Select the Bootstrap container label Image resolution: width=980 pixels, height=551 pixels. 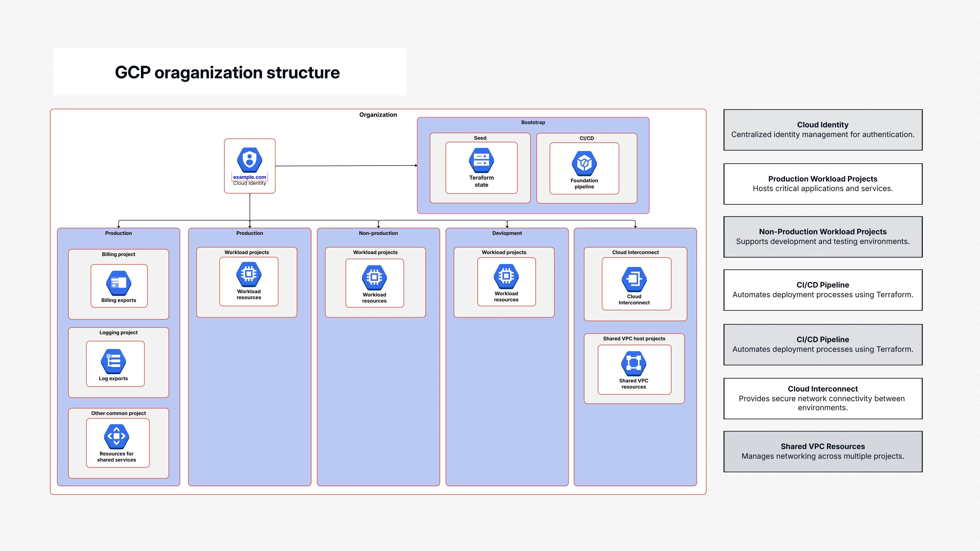tap(533, 123)
